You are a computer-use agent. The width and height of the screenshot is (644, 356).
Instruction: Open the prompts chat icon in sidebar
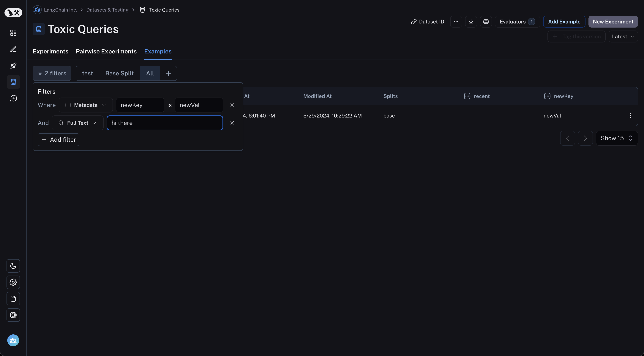(x=13, y=98)
